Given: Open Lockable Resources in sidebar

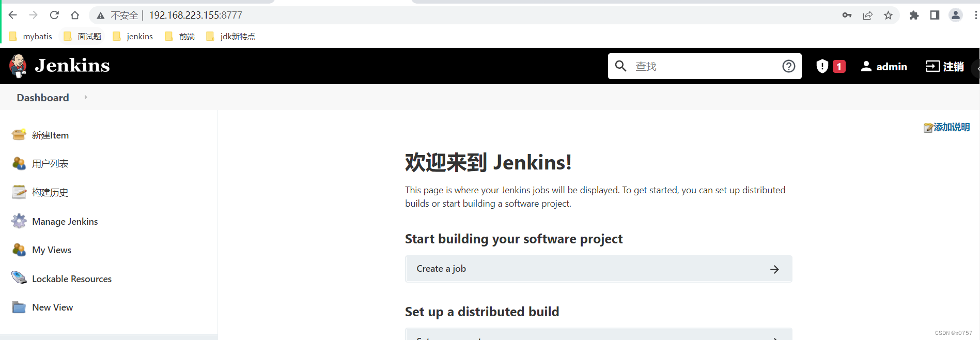Looking at the screenshot, I should point(72,279).
